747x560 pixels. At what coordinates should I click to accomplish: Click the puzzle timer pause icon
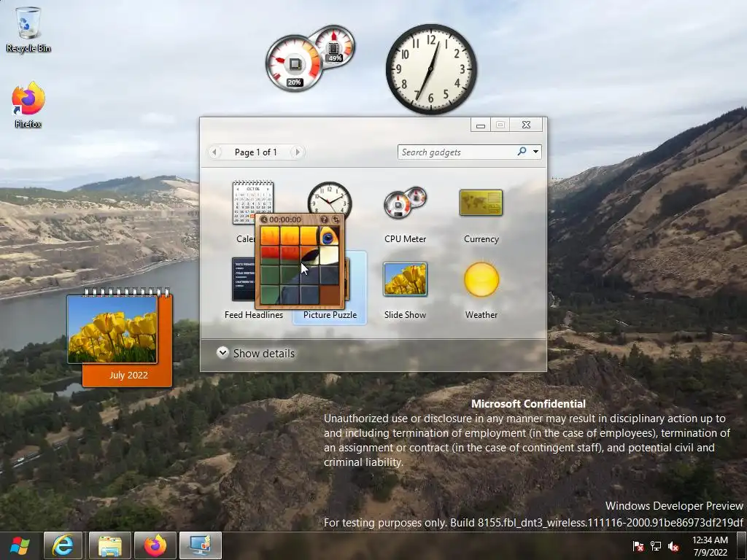pos(264,219)
